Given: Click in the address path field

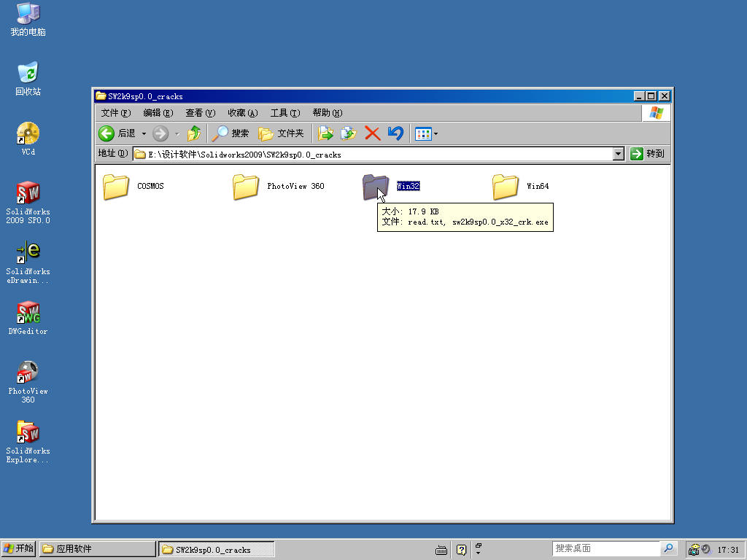Looking at the screenshot, I should 373,155.
